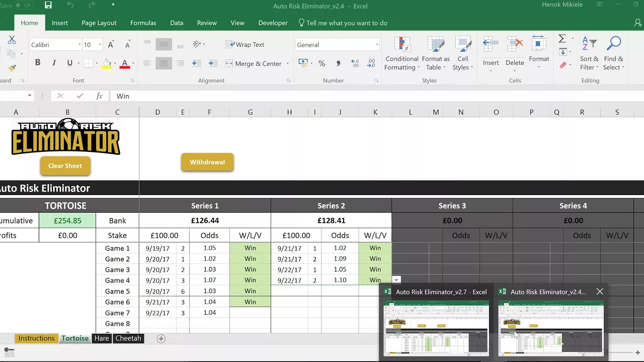Screen dimensions: 644x362
Task: Switch to the Formulas tab
Action: click(x=143, y=23)
